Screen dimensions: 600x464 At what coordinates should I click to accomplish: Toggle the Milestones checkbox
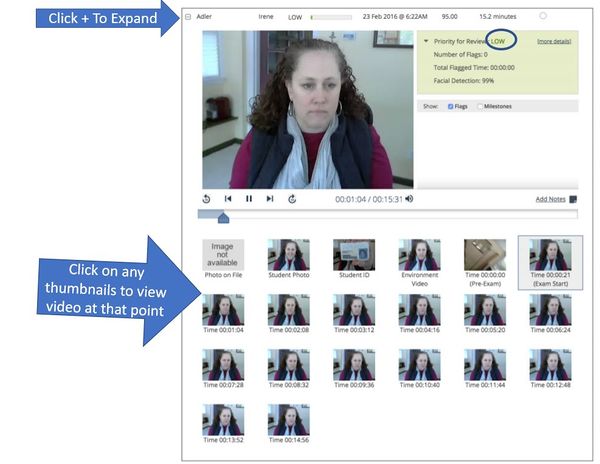click(x=480, y=105)
